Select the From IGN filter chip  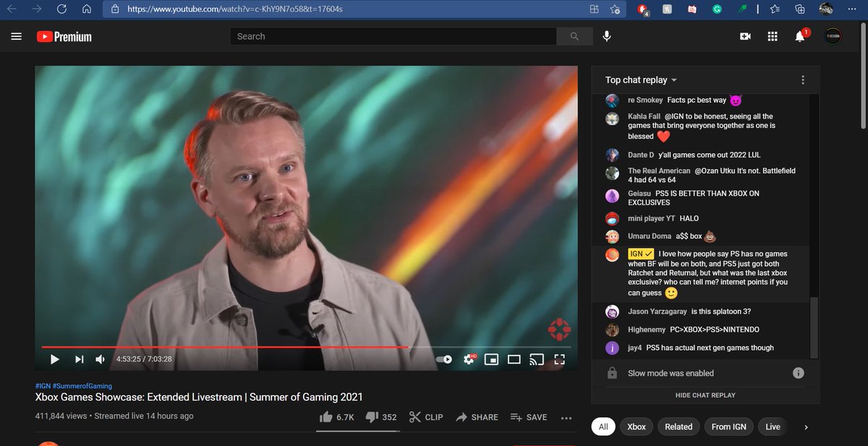[x=729, y=426]
